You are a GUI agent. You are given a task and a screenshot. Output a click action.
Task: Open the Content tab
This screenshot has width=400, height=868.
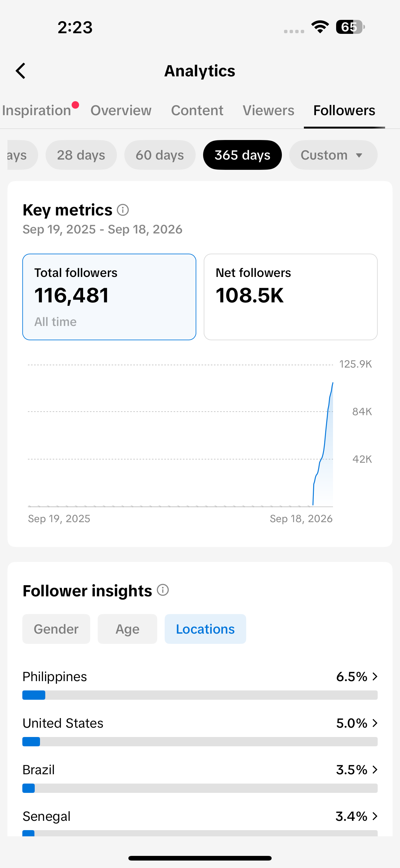[x=197, y=111]
